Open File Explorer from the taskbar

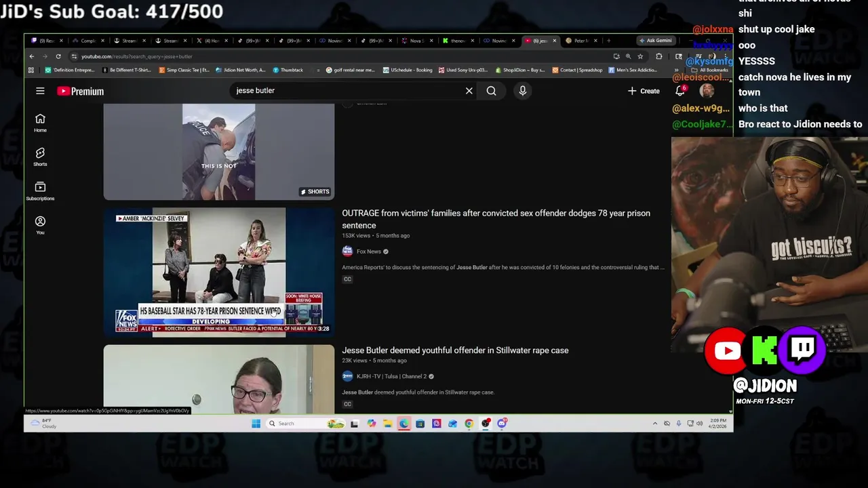pyautogui.click(x=387, y=424)
